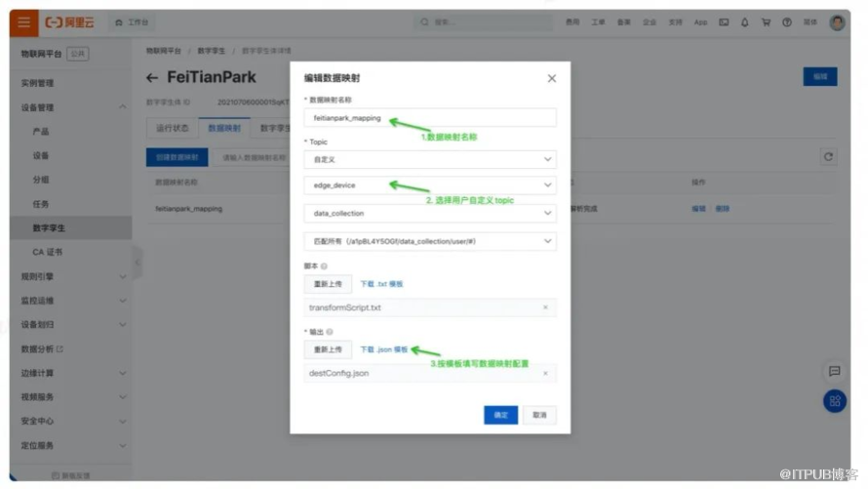
Task: Click 删除 in the feitianpark_mapping row
Action: coord(722,209)
